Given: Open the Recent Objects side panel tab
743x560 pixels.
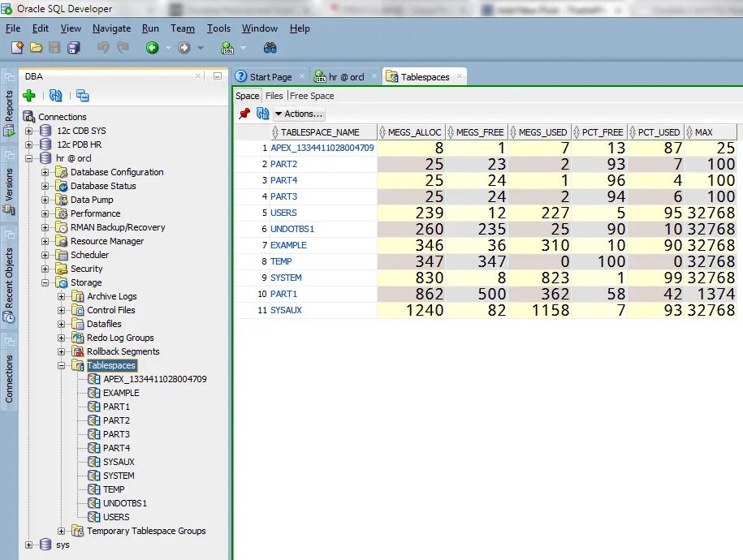Looking at the screenshot, I should tap(9, 285).
